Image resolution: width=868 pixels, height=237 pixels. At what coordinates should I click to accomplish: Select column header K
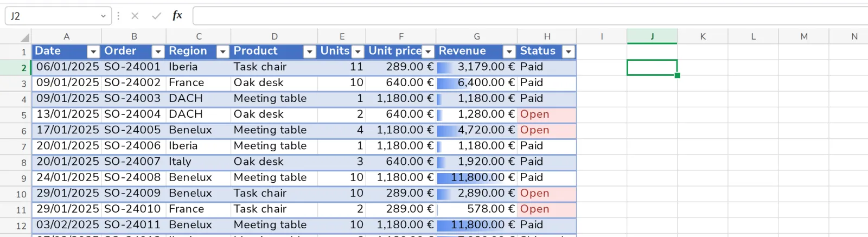coord(703,36)
